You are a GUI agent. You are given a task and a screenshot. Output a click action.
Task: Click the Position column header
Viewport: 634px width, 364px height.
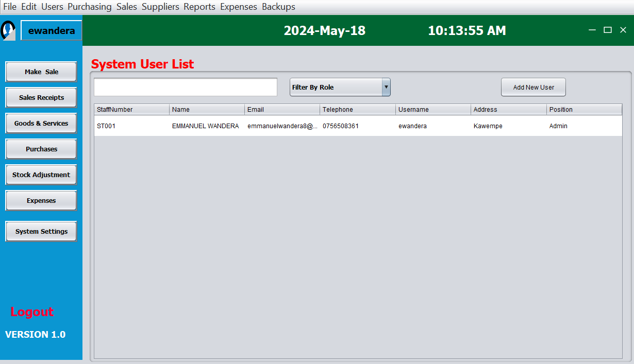[x=583, y=110]
